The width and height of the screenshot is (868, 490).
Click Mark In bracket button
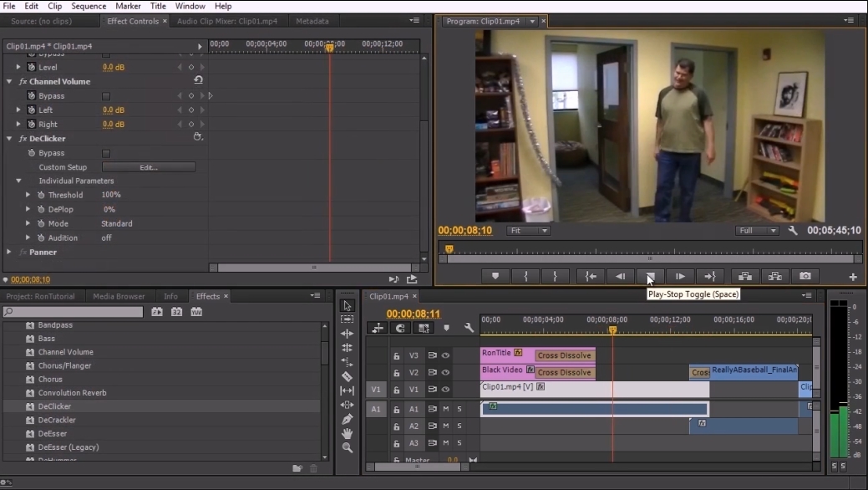[525, 276]
